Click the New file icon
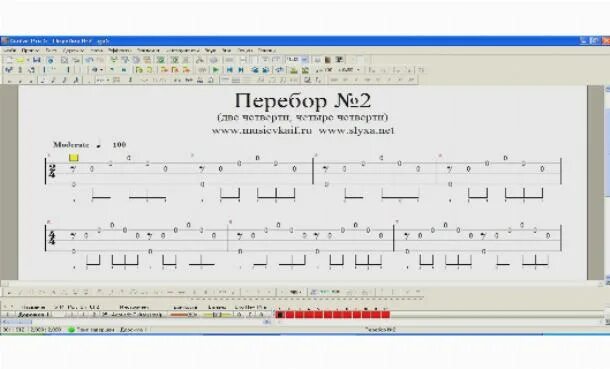The image size is (610, 369). tap(10, 60)
